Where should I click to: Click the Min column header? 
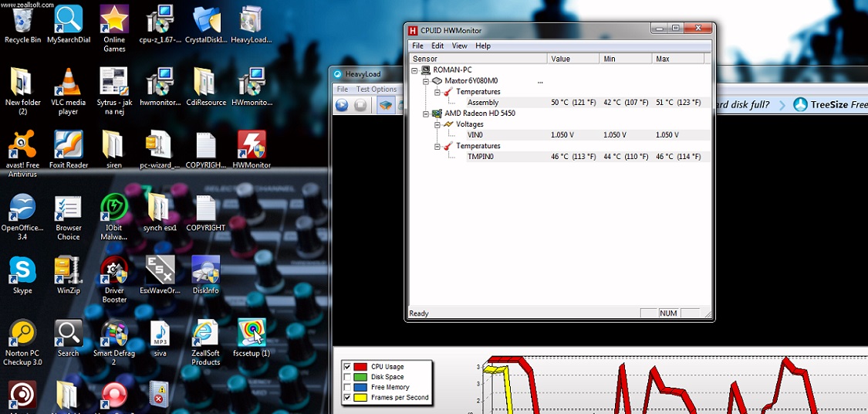tap(626, 59)
